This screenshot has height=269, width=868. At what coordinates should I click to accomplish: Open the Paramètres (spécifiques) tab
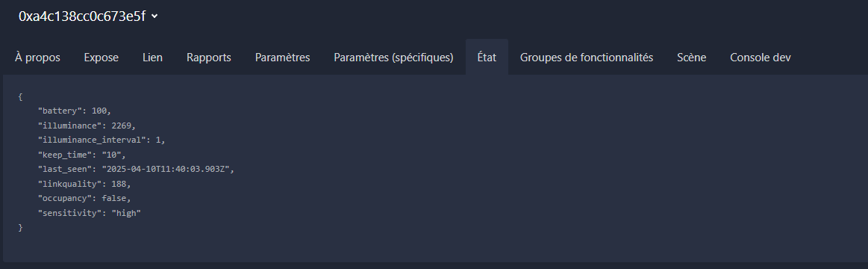point(393,58)
